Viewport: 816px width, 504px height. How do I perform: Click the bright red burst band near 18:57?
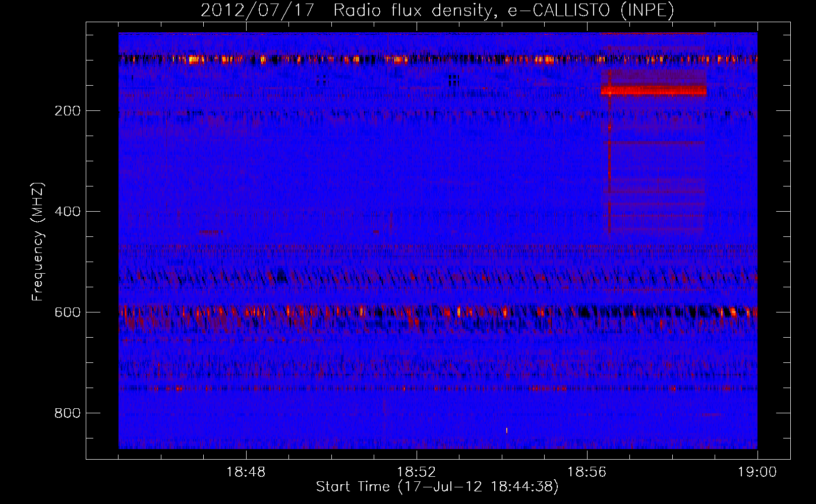[654, 91]
